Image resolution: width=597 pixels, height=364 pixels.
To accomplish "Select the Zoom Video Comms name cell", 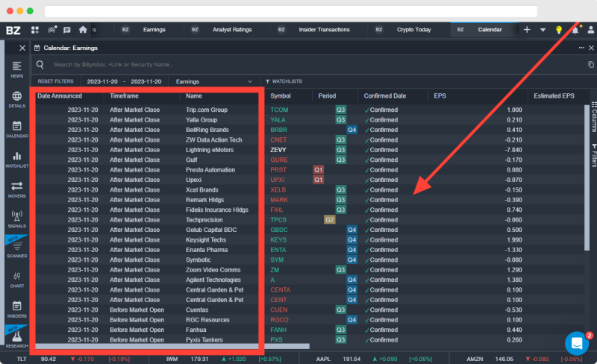I will pos(213,270).
